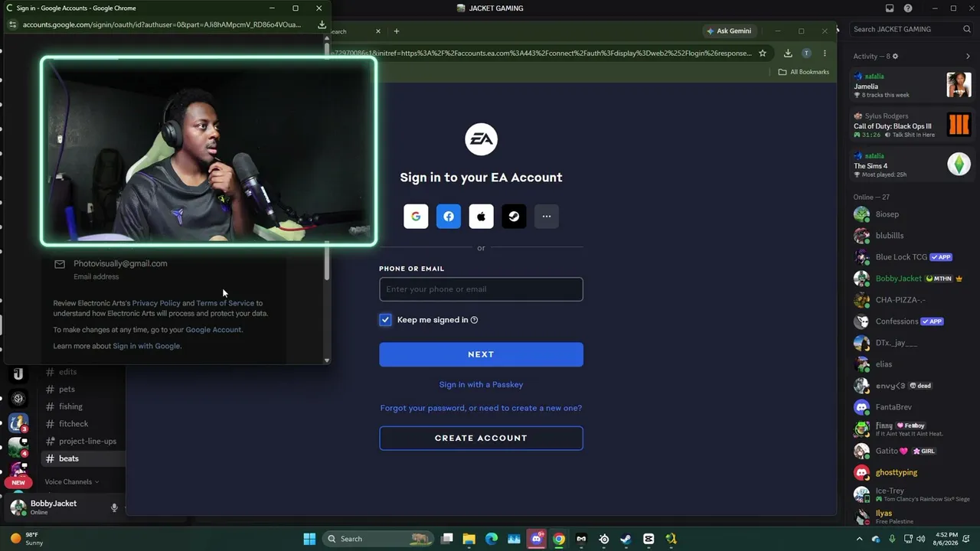Click Sign in with a Passkey
Viewport: 980px width, 551px height.
point(481,385)
